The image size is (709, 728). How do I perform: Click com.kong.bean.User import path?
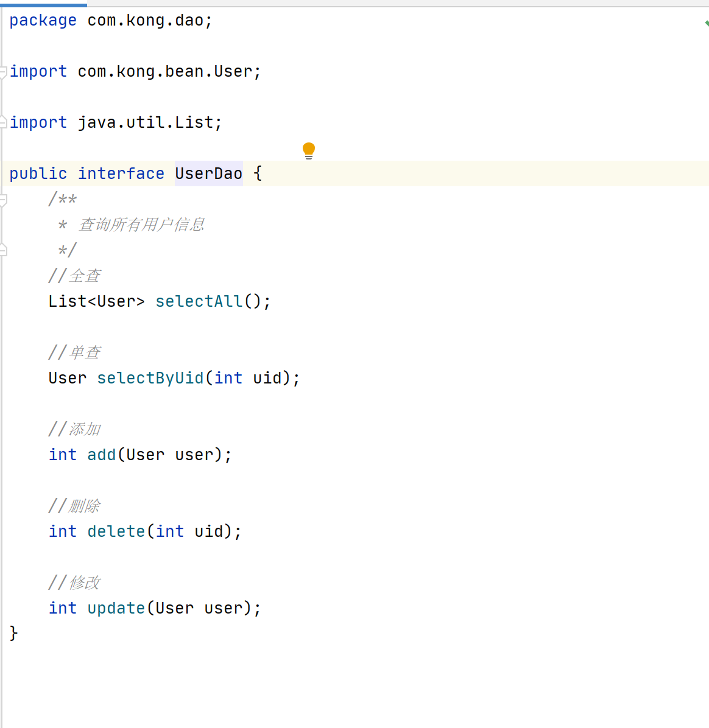[165, 72]
